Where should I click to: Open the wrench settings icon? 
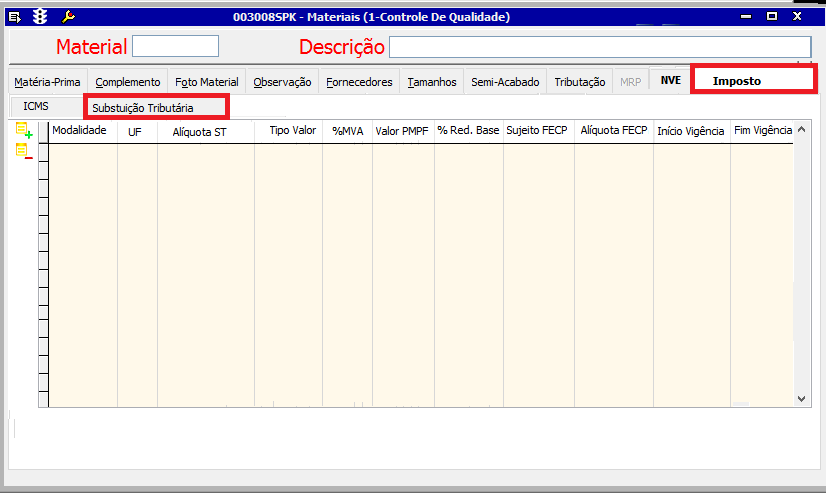(x=68, y=17)
